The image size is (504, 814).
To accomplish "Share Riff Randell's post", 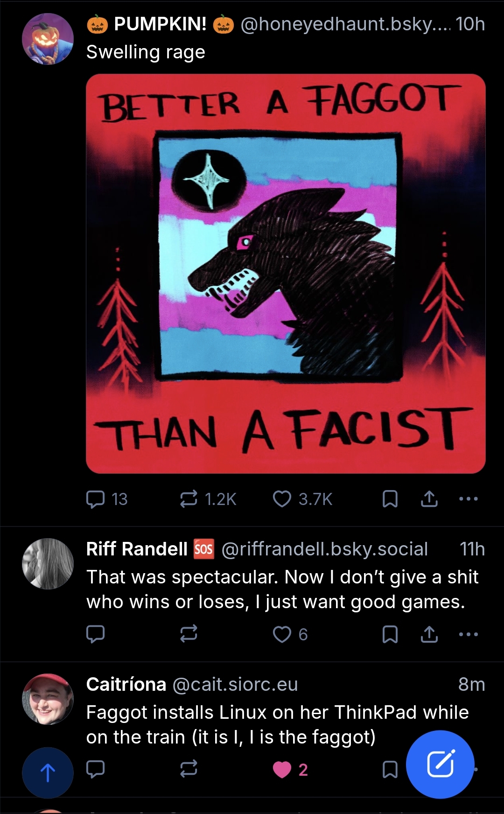I will [x=429, y=634].
